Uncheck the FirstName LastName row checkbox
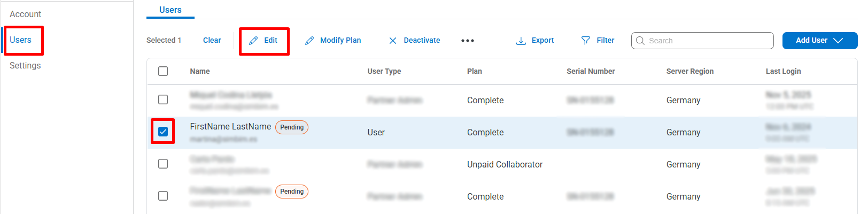This screenshot has width=868, height=214. point(163,132)
